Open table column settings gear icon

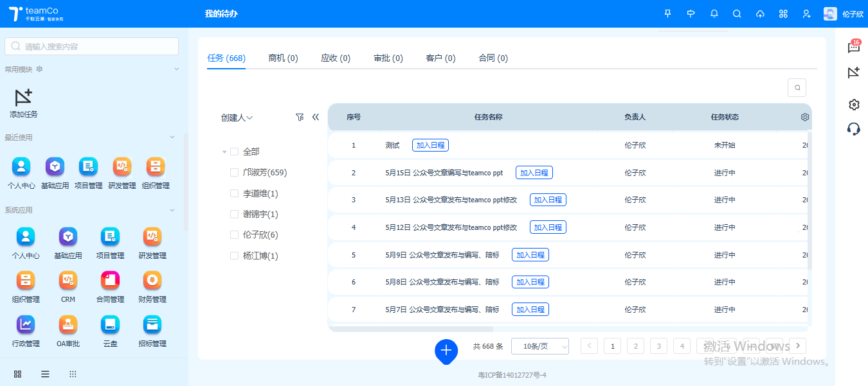(x=804, y=118)
